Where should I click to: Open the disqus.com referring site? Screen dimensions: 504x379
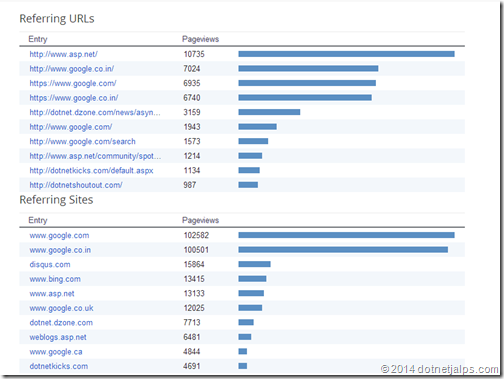point(50,265)
